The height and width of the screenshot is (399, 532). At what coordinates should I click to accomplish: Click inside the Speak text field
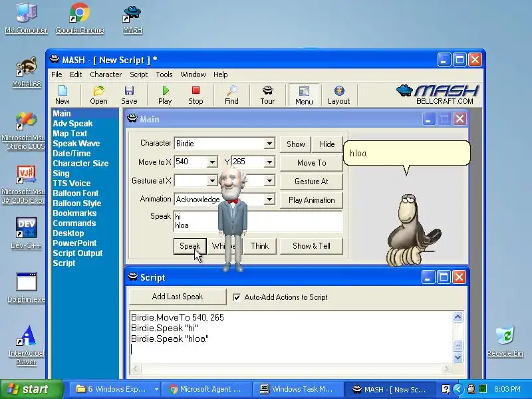click(x=258, y=221)
